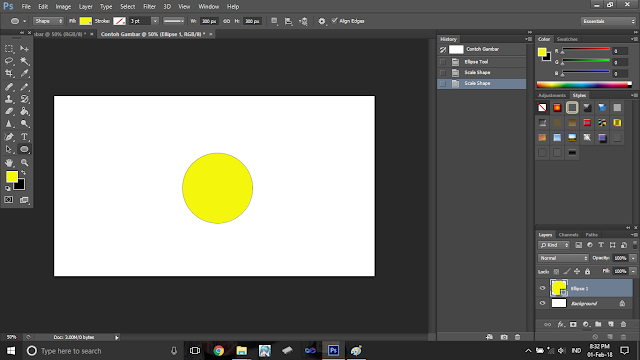Open path operations icon in options bar
Screen dimensions: 640x360
tap(274, 21)
